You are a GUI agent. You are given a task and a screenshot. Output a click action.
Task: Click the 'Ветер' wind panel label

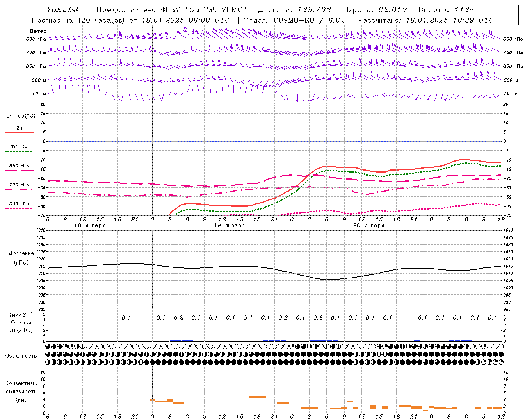[38, 31]
